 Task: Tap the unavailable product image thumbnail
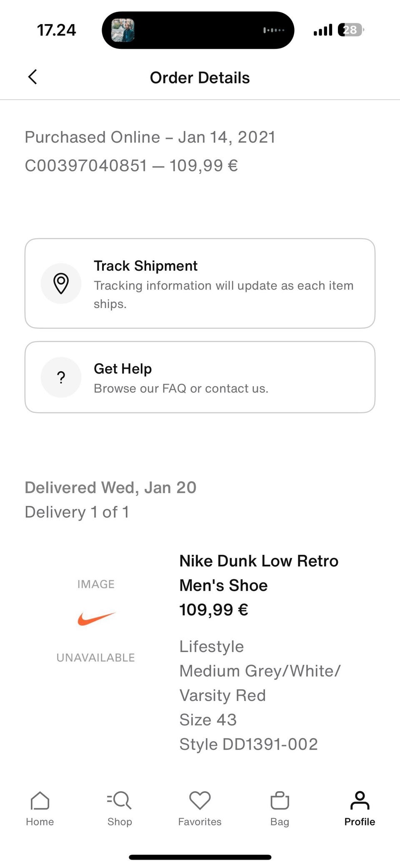coord(96,620)
